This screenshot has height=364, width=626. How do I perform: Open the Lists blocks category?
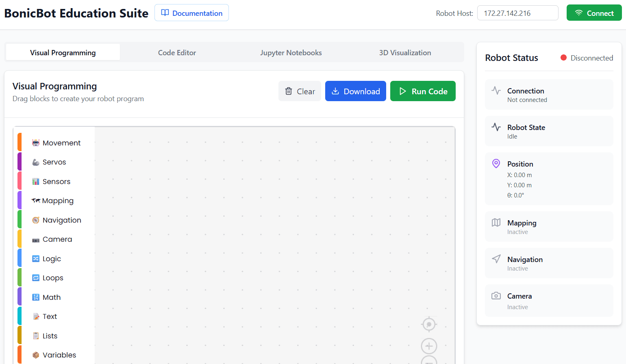pyautogui.click(x=50, y=336)
